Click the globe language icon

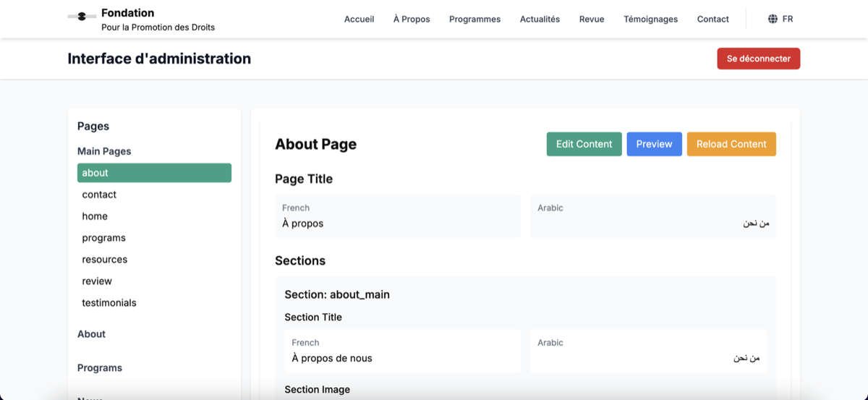773,19
